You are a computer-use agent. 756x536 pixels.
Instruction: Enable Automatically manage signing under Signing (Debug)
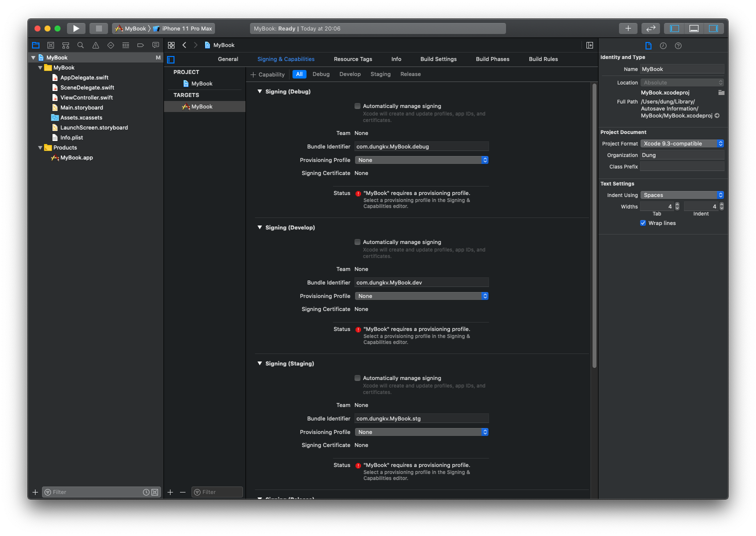point(357,106)
